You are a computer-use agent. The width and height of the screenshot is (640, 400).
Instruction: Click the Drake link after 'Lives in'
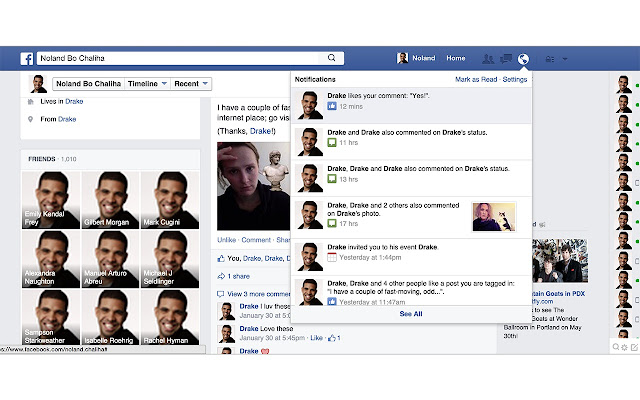[74, 101]
